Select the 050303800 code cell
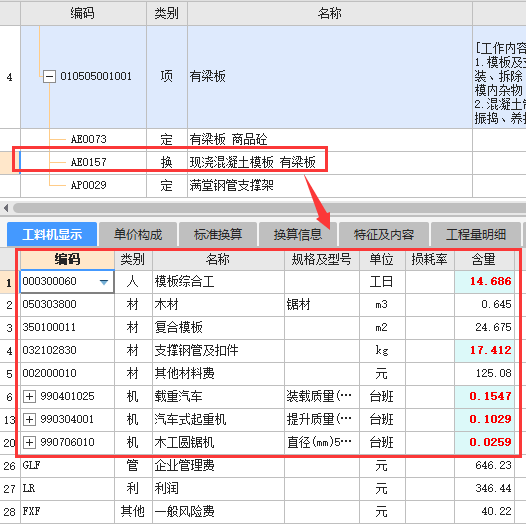The width and height of the screenshot is (526, 529). 67,305
